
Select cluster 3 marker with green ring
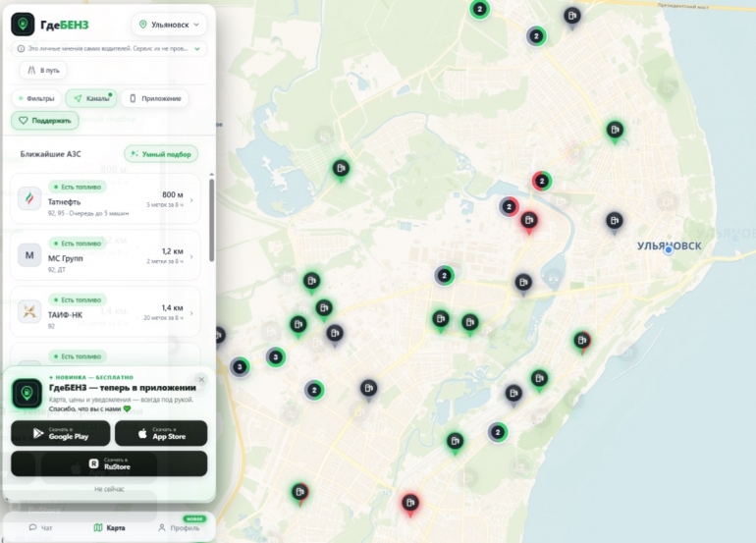coord(275,356)
